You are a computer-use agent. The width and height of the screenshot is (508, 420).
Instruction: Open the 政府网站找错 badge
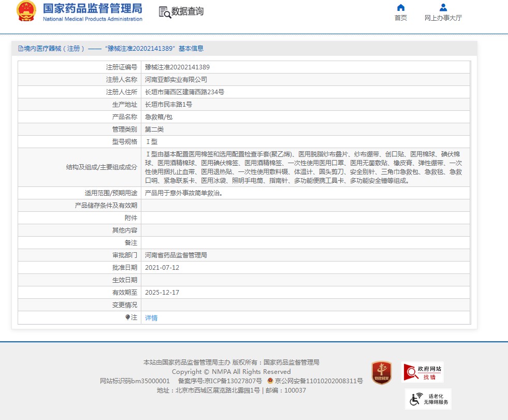pyautogui.click(x=422, y=372)
